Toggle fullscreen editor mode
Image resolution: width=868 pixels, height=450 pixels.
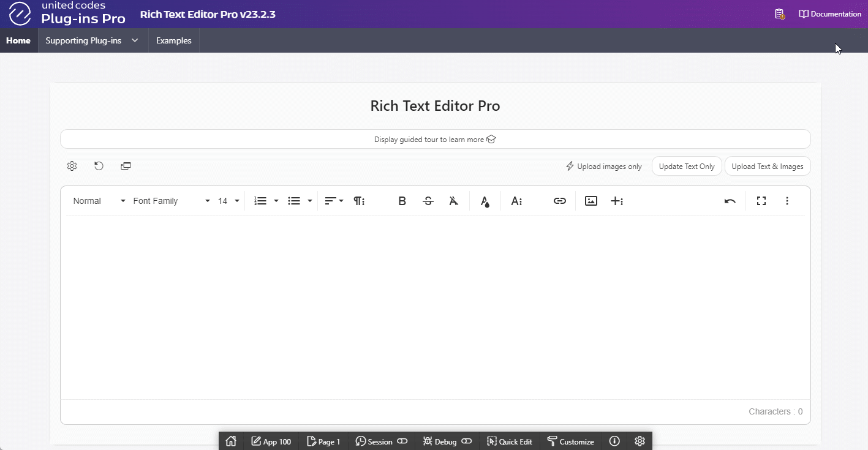click(761, 201)
